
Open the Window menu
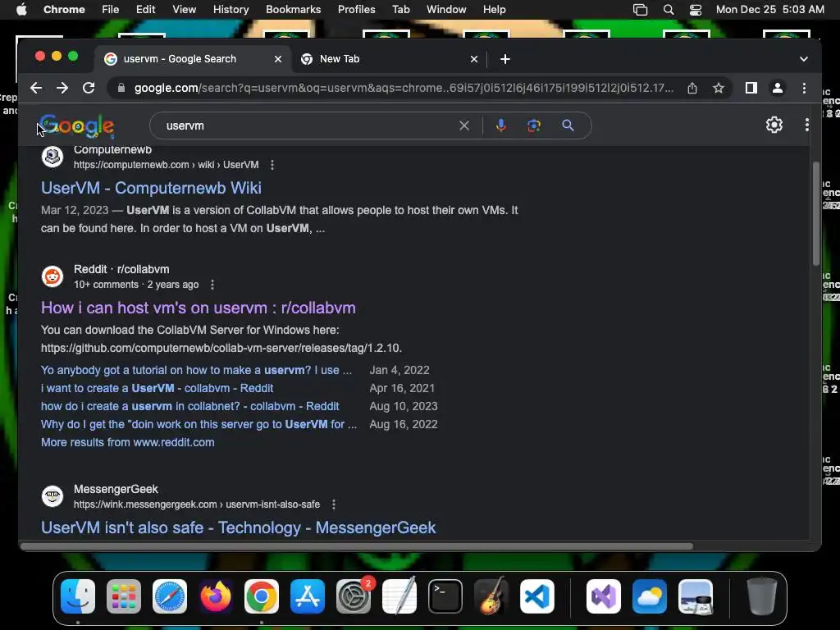446,10
